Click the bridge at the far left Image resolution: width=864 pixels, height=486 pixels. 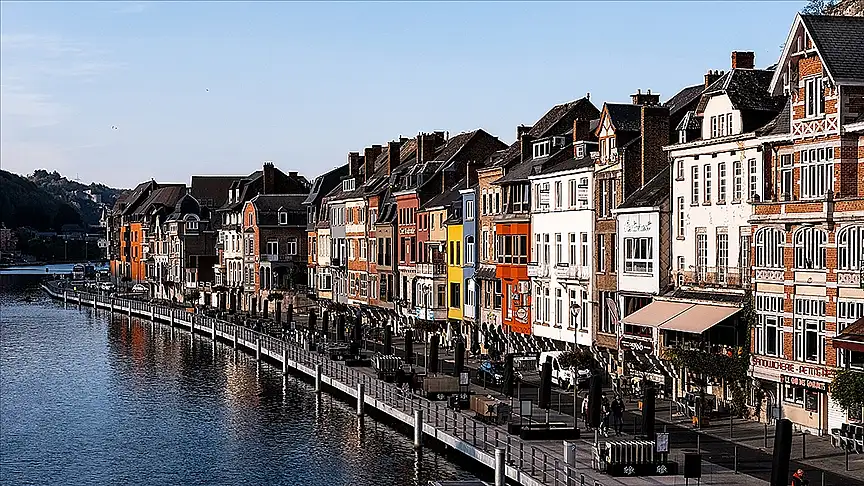click(40, 269)
